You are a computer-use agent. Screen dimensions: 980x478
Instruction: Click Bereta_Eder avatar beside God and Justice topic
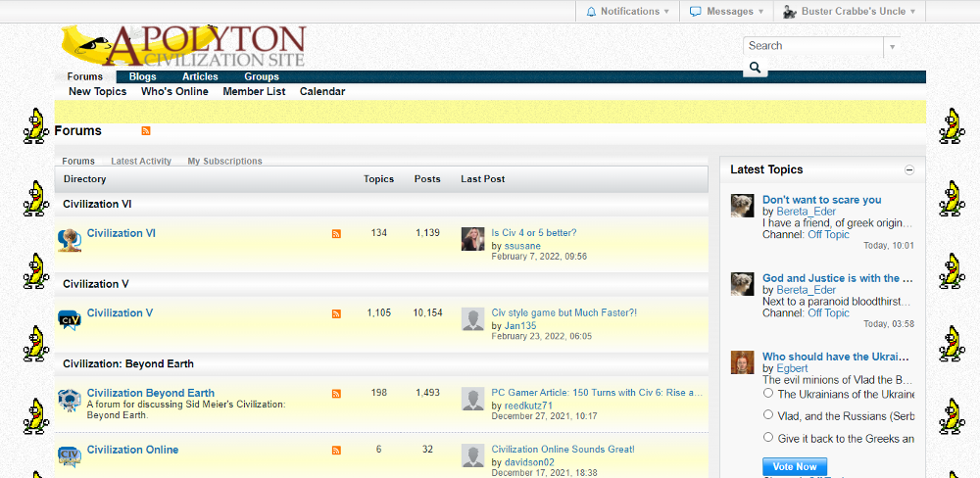742,284
